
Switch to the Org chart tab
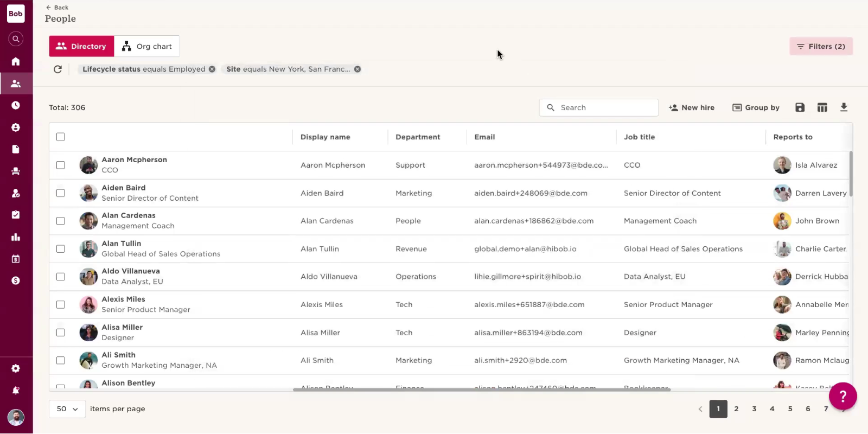click(x=147, y=47)
